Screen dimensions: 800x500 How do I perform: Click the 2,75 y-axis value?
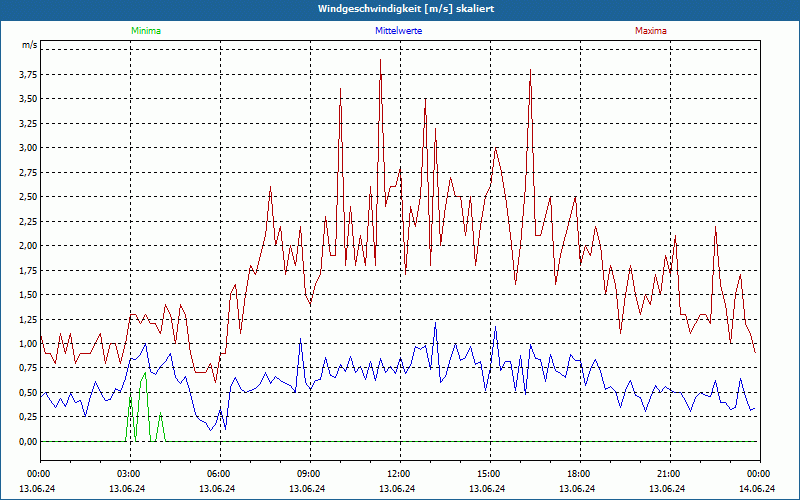coord(28,172)
